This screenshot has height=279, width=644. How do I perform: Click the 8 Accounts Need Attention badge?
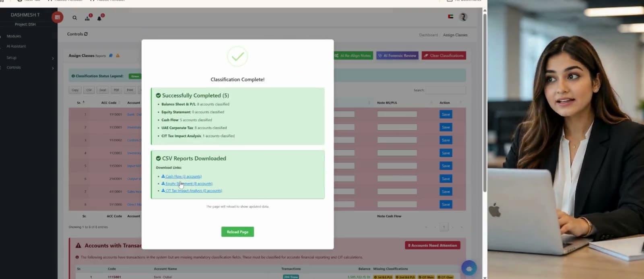click(433, 245)
